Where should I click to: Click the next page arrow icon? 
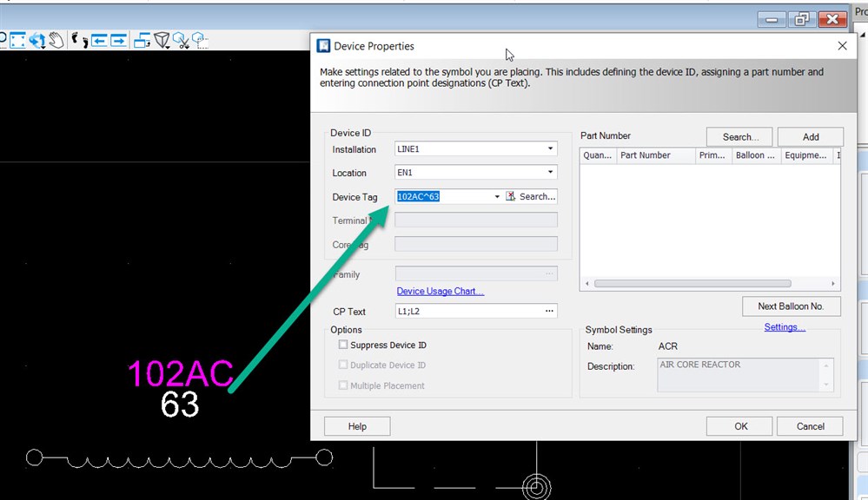tap(119, 40)
